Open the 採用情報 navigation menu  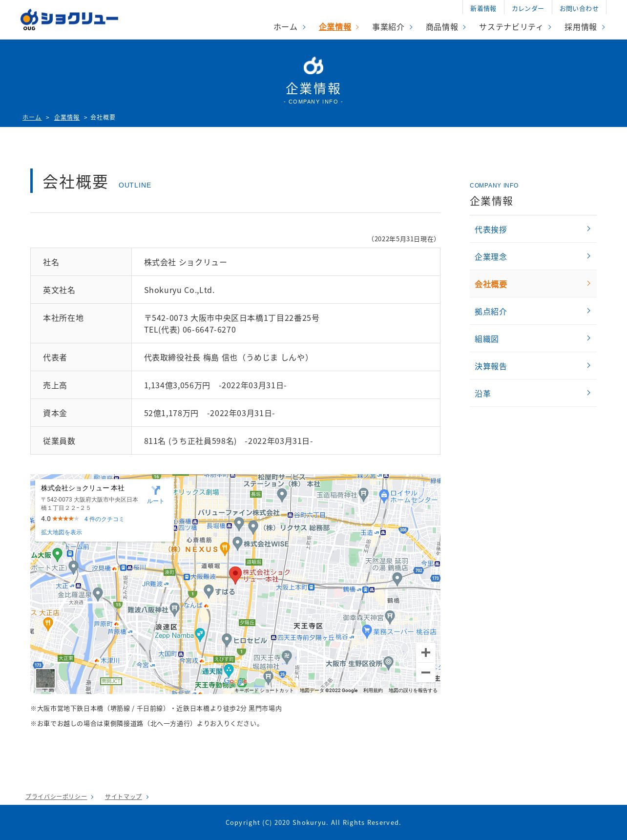pyautogui.click(x=585, y=27)
